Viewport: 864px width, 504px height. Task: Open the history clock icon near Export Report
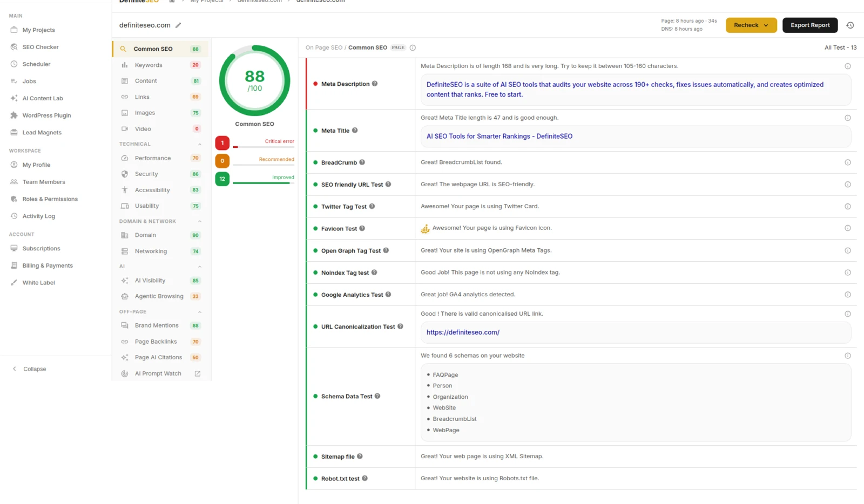tap(850, 25)
